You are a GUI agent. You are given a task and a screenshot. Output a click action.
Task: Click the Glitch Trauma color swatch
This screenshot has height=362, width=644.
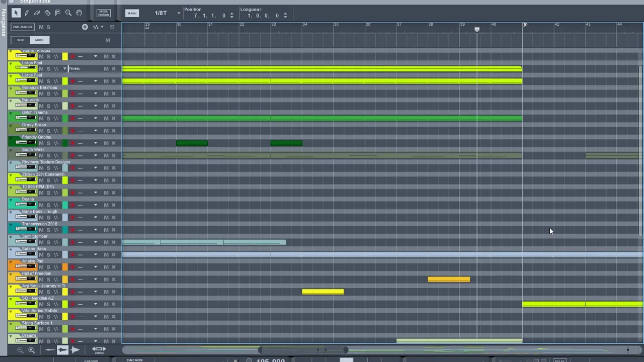coord(65,119)
